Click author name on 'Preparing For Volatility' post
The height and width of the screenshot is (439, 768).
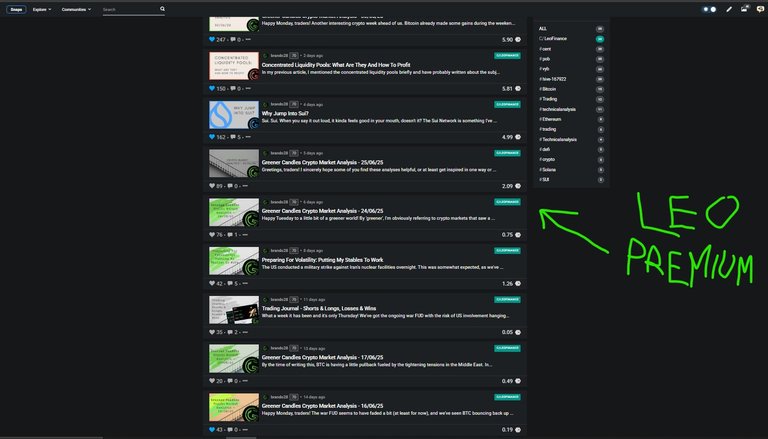click(279, 250)
